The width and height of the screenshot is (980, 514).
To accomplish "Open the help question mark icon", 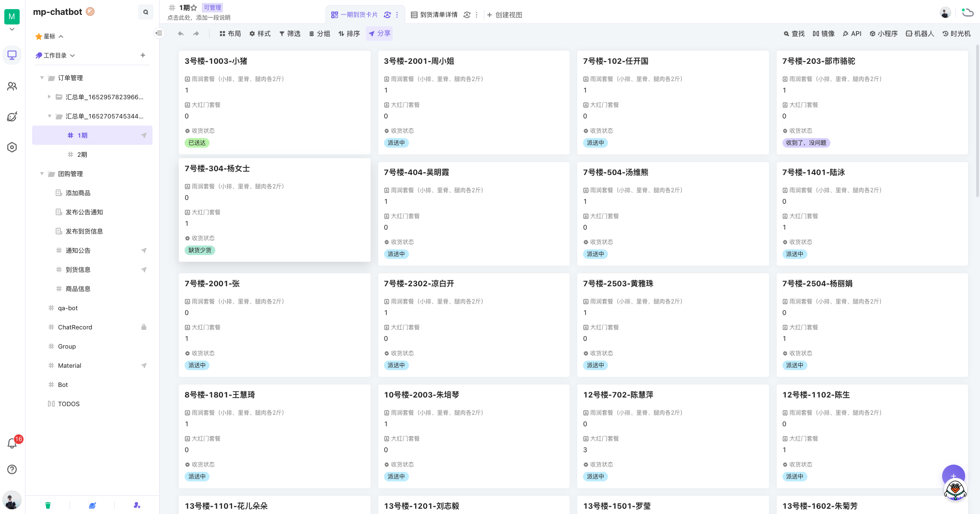I will pyautogui.click(x=12, y=469).
